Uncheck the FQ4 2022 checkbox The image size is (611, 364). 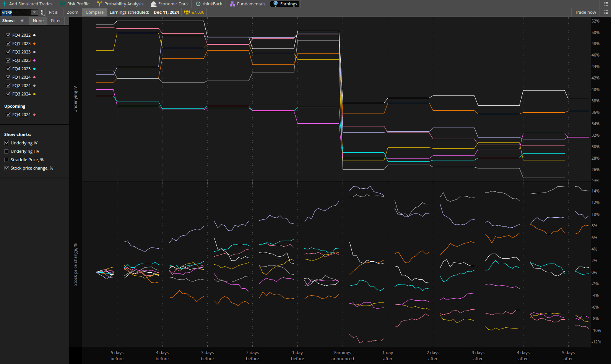tap(8, 35)
